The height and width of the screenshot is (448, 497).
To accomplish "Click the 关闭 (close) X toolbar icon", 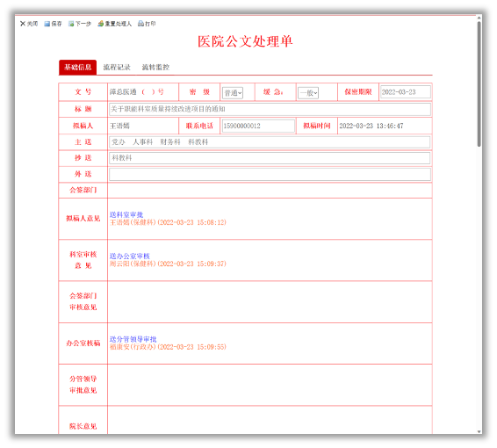I will (23, 24).
